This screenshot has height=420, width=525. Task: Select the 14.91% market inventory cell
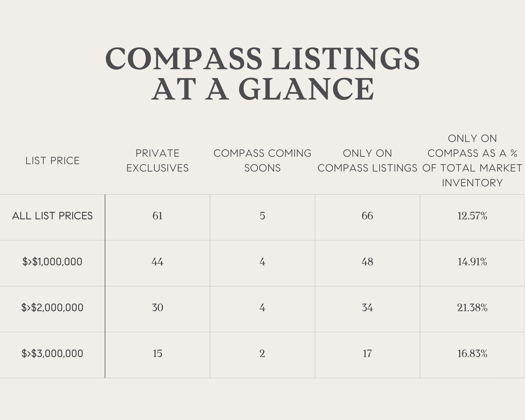pyautogui.click(x=472, y=262)
